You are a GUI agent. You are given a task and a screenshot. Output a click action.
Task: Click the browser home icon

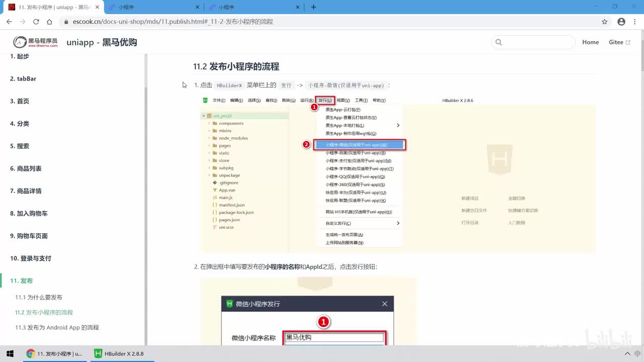click(x=49, y=22)
